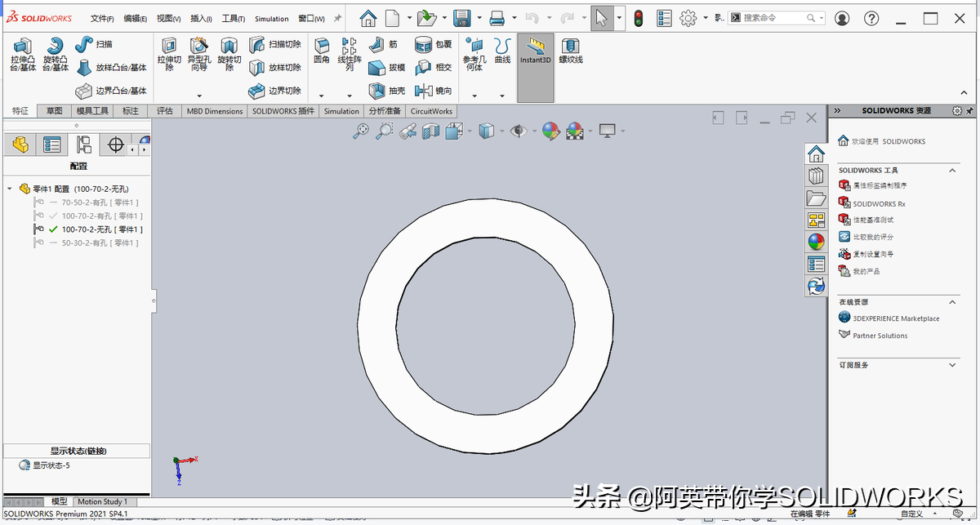This screenshot has width=980, height=525.
Task: Choose Boundary Boss/Base (边界凸台/基体)
Action: click(111, 91)
